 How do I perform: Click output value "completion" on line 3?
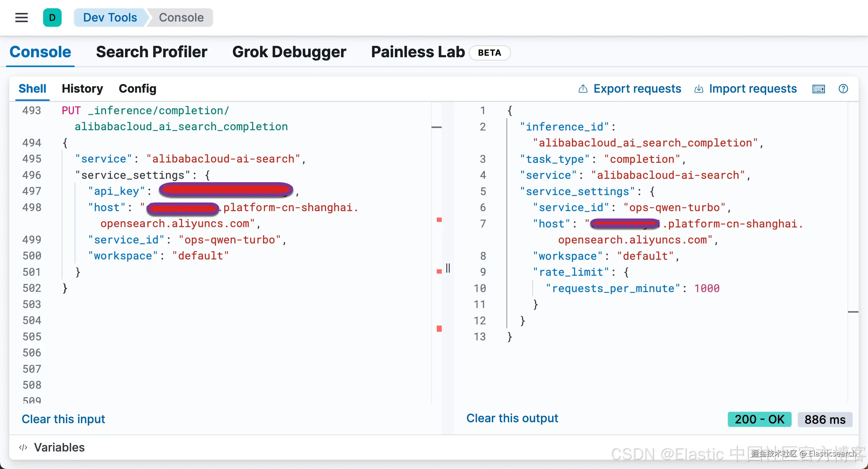click(x=642, y=159)
